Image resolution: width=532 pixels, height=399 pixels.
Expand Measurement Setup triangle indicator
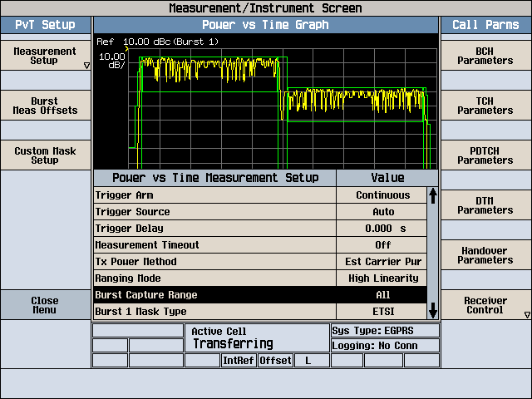click(x=86, y=66)
